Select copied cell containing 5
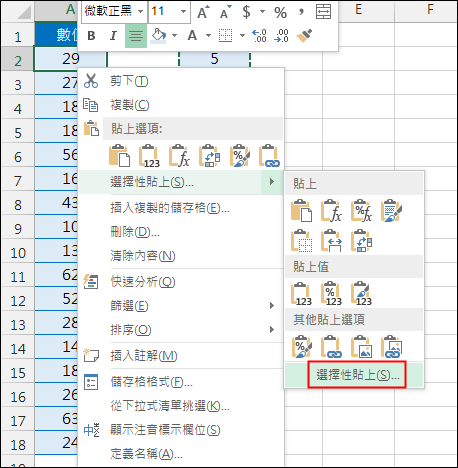 (x=215, y=59)
